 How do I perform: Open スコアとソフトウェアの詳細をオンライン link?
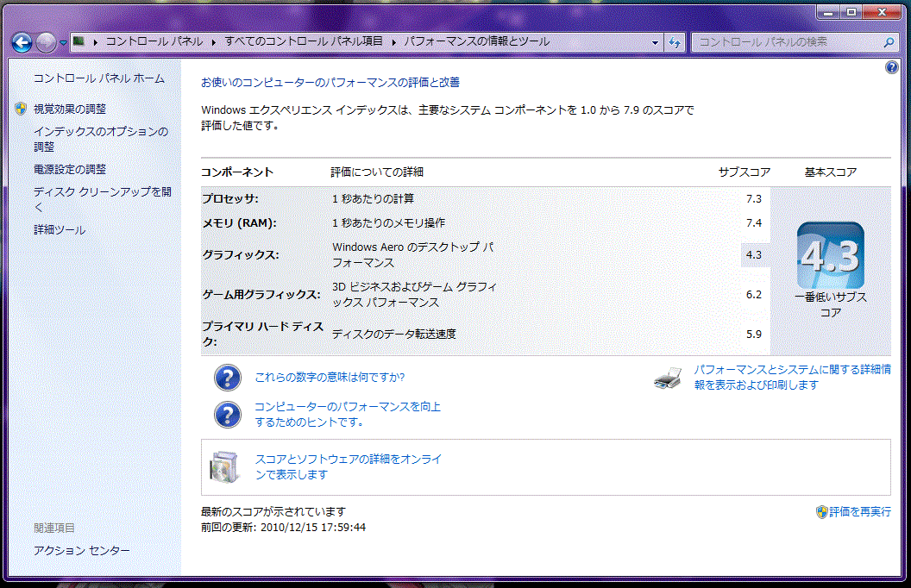(348, 466)
